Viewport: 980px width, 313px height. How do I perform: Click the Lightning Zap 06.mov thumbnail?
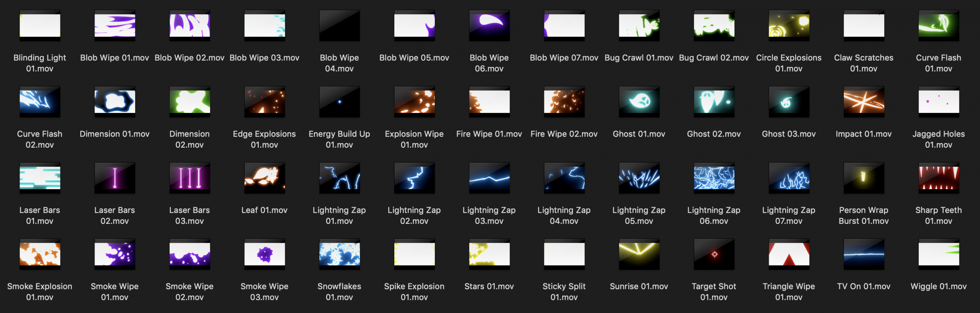point(714,178)
